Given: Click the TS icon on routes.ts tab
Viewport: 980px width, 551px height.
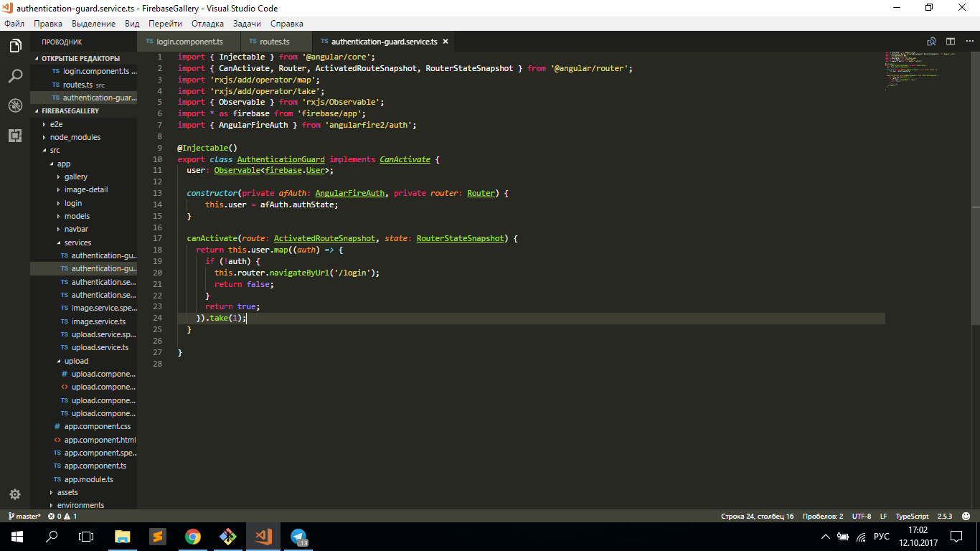Looking at the screenshot, I should tap(253, 42).
